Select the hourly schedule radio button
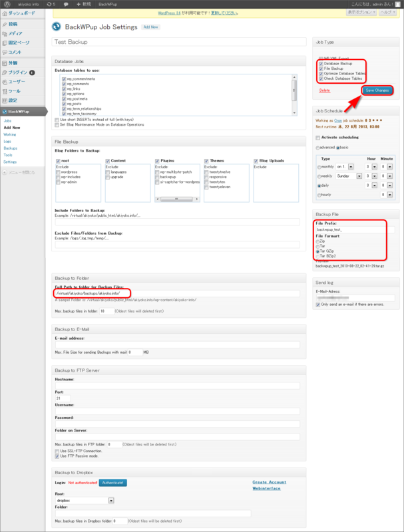 point(319,195)
